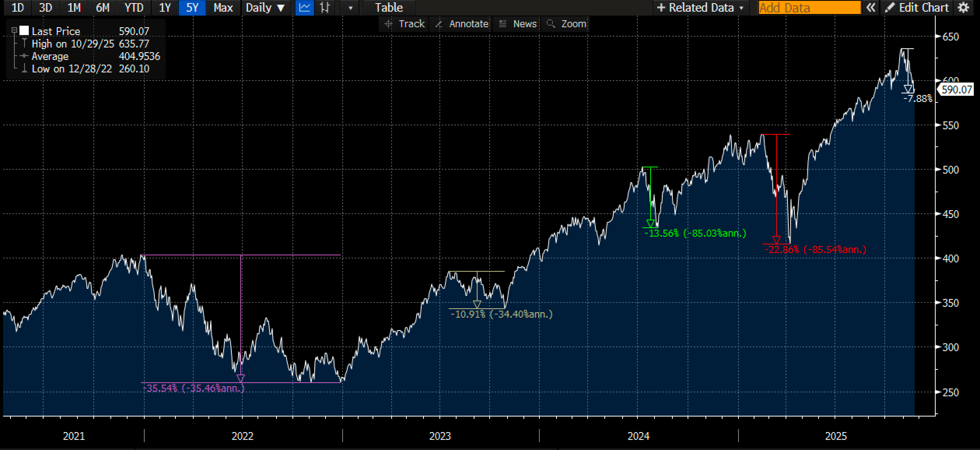The width and height of the screenshot is (980, 450).
Task: Click into the orange Add Data field
Action: tap(809, 7)
